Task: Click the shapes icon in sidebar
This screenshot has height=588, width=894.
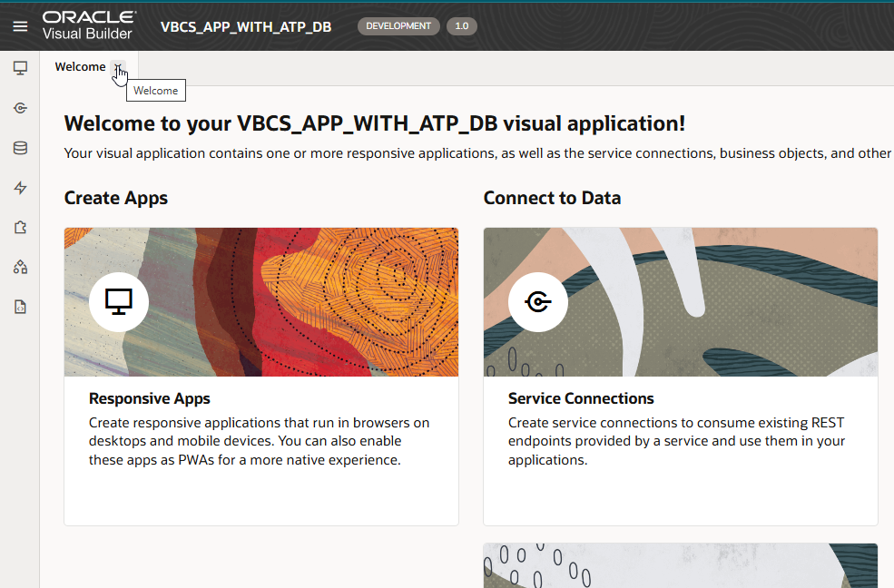Action: point(20,268)
